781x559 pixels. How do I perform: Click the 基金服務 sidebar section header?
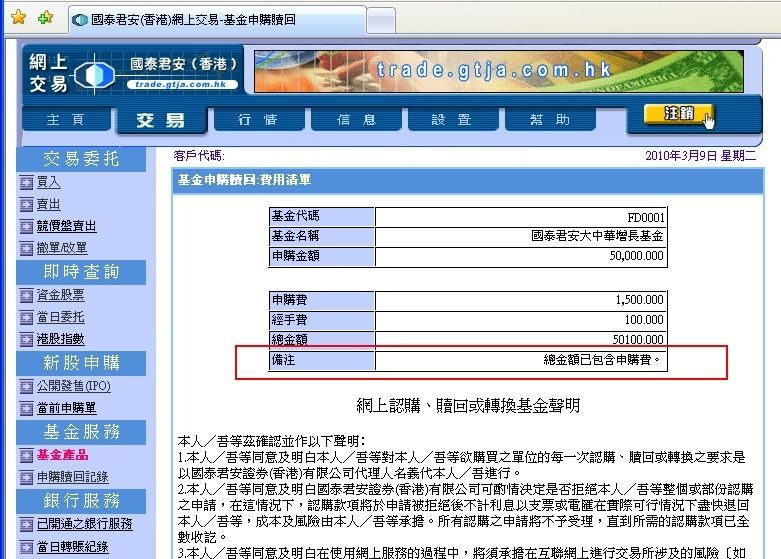pos(81,432)
